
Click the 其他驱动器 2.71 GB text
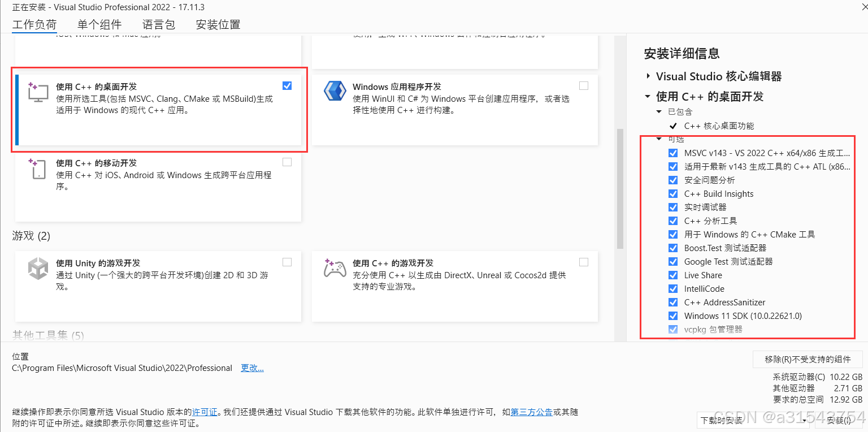click(818, 388)
